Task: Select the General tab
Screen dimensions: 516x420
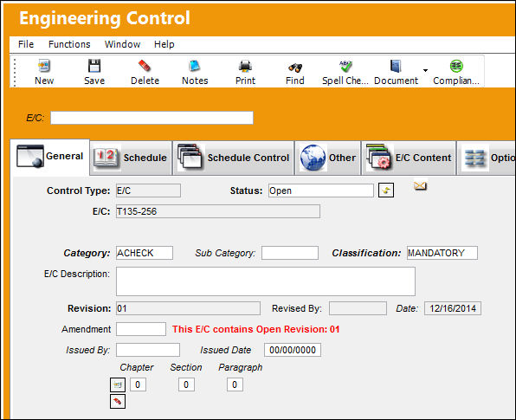Action: pos(49,157)
